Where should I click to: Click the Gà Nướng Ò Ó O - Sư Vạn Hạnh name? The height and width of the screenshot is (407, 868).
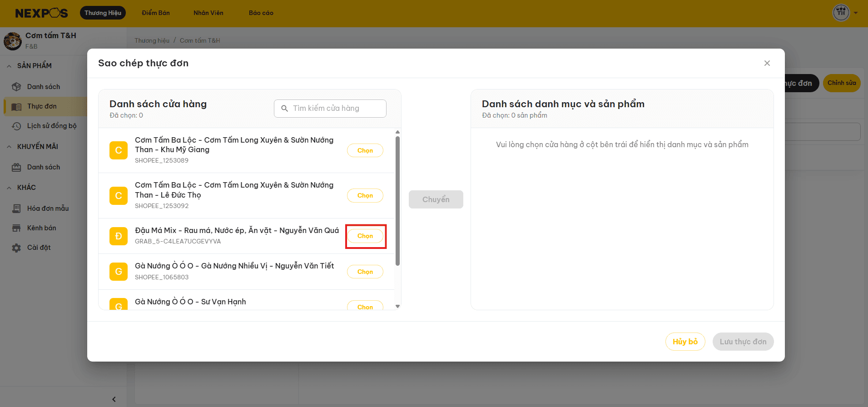190,302
